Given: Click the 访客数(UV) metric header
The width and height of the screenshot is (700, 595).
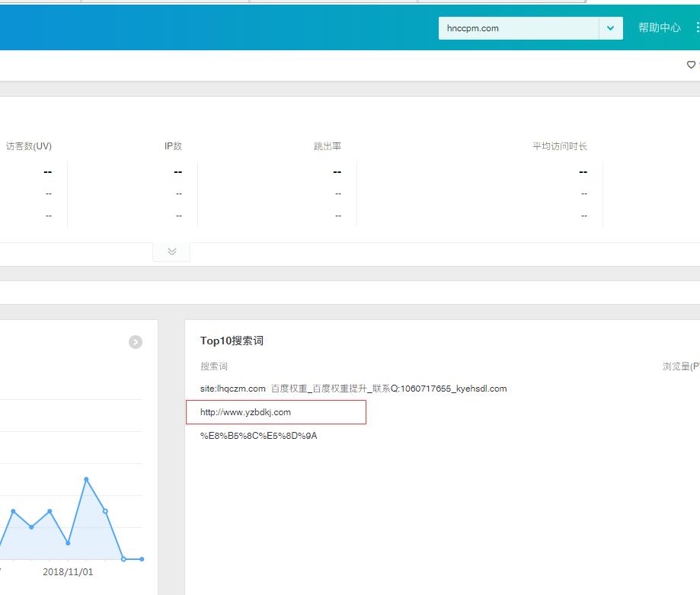Looking at the screenshot, I should tap(29, 146).
